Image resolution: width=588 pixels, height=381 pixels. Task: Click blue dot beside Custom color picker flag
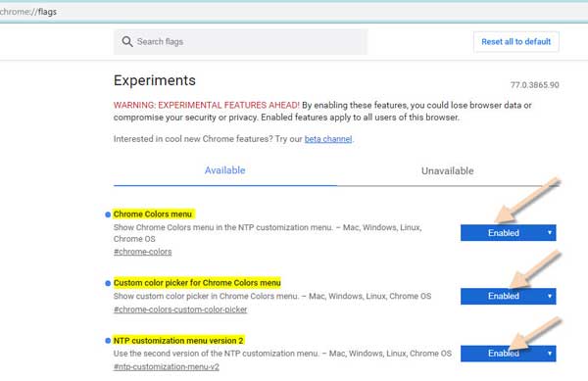click(x=108, y=283)
